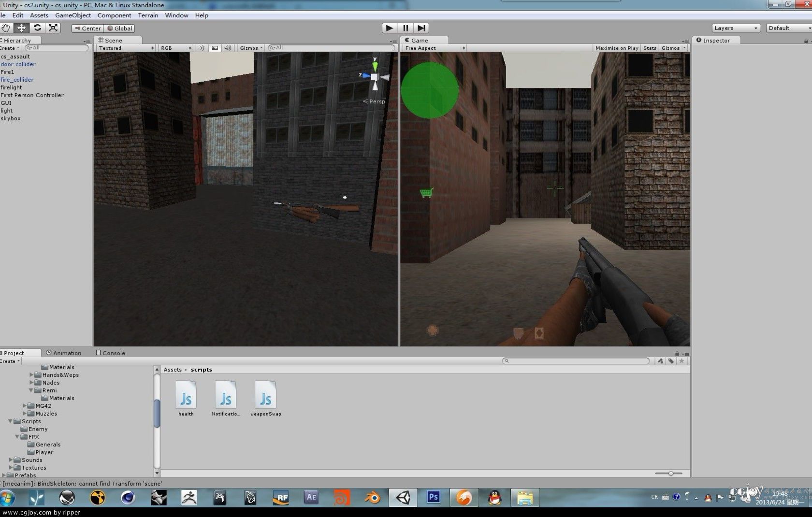This screenshot has height=517, width=812.
Task: Open After Effects from the taskbar
Action: (311, 497)
